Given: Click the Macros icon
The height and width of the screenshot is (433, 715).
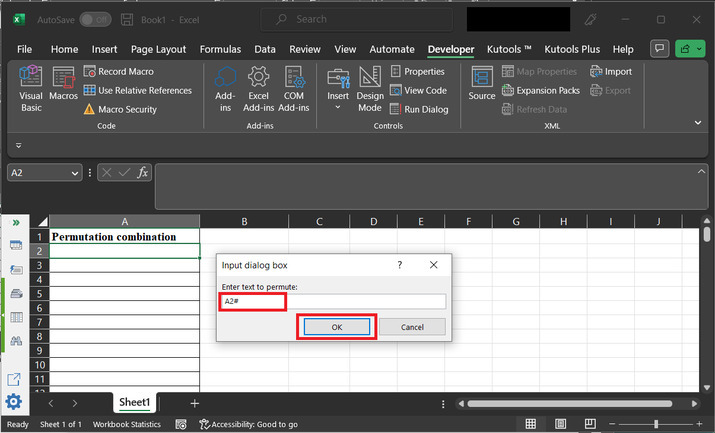Looking at the screenshot, I should click(63, 87).
